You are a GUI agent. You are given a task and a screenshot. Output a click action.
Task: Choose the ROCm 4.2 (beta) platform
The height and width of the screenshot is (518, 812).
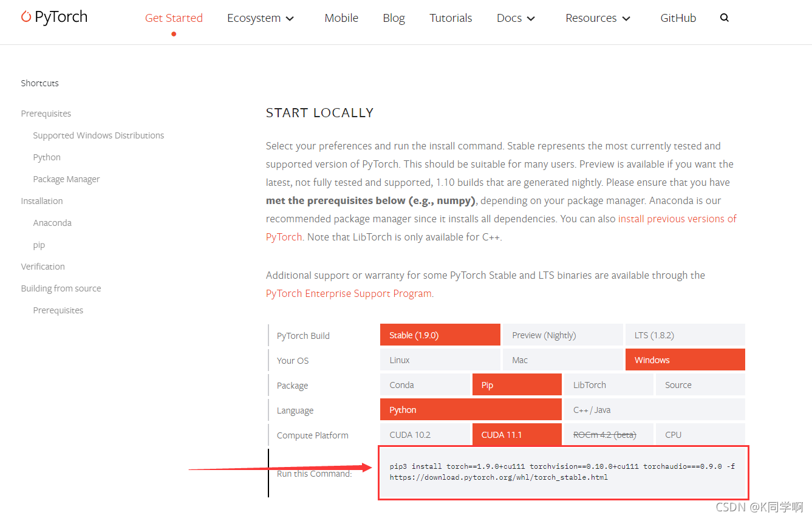point(609,434)
